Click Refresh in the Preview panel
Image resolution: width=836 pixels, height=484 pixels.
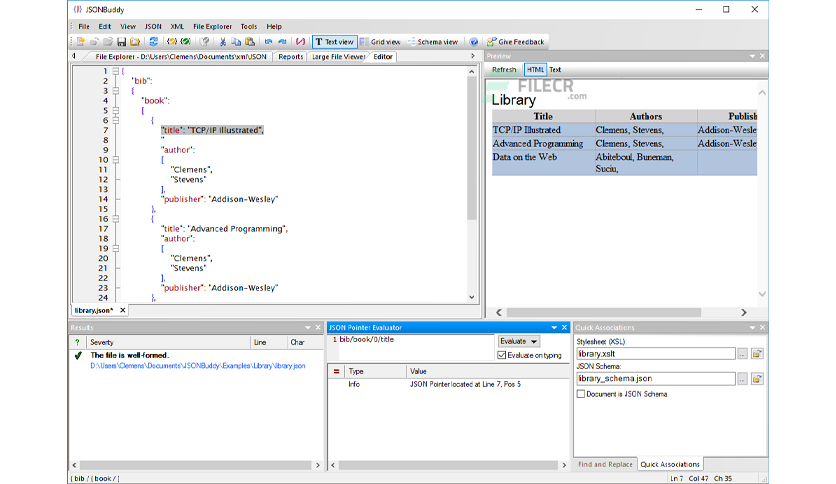pos(504,70)
